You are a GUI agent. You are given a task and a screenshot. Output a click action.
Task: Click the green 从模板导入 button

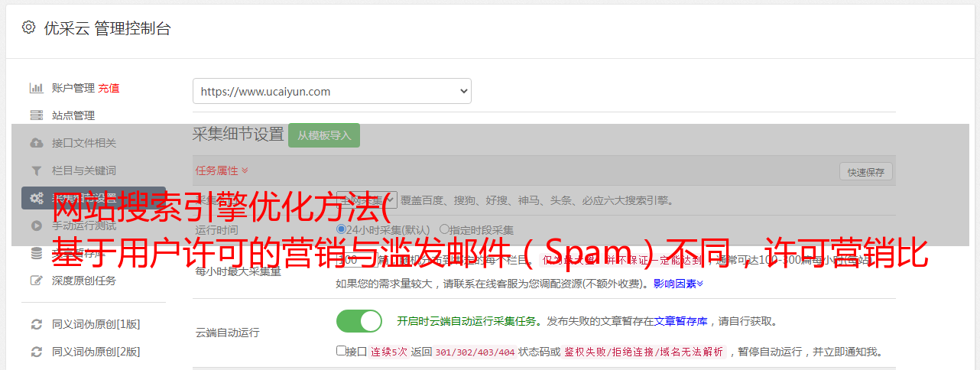coord(324,135)
